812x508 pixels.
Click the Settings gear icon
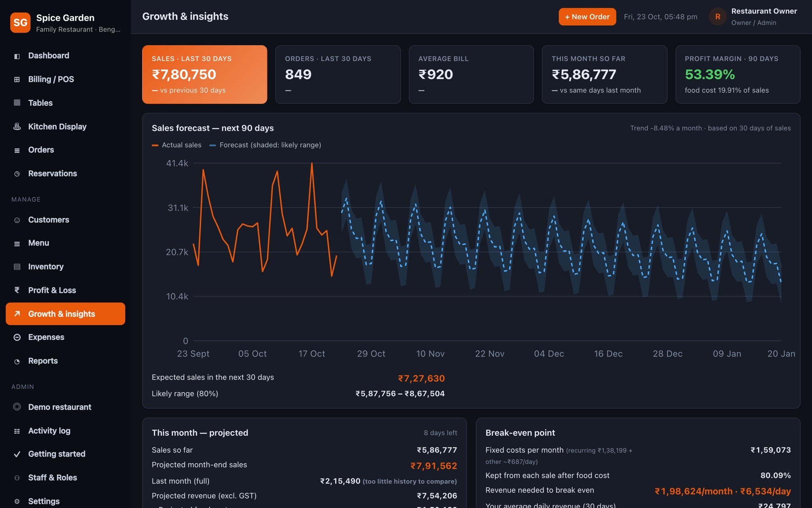point(17,501)
